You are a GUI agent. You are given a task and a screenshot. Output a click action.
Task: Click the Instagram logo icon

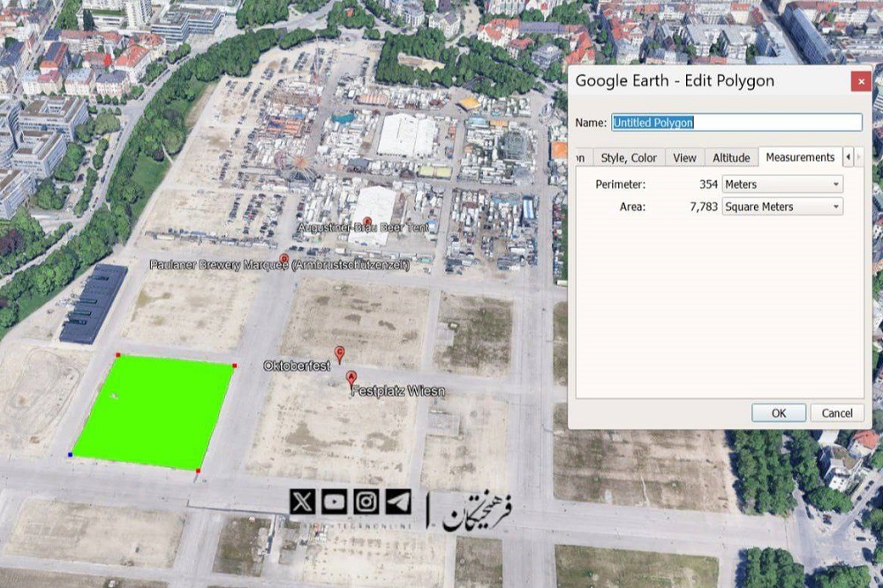[366, 501]
